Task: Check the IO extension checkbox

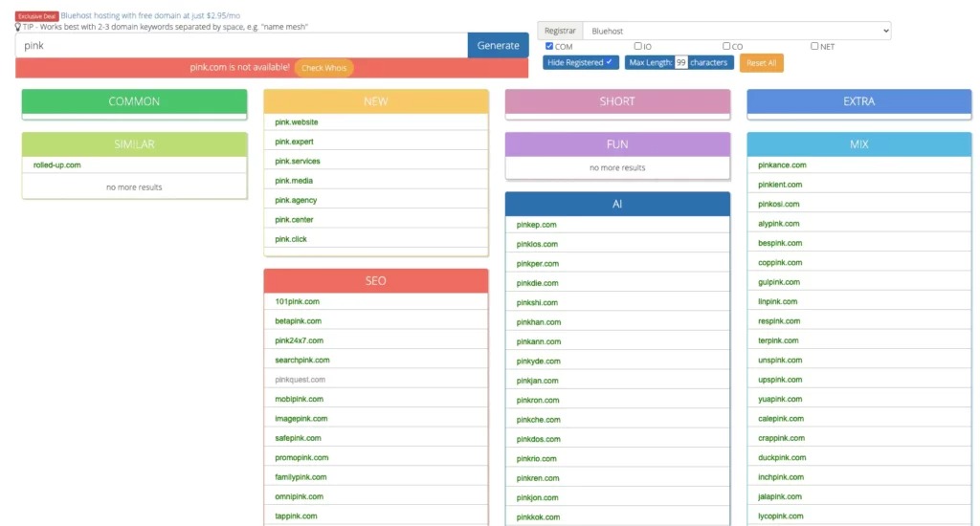Action: [x=638, y=46]
